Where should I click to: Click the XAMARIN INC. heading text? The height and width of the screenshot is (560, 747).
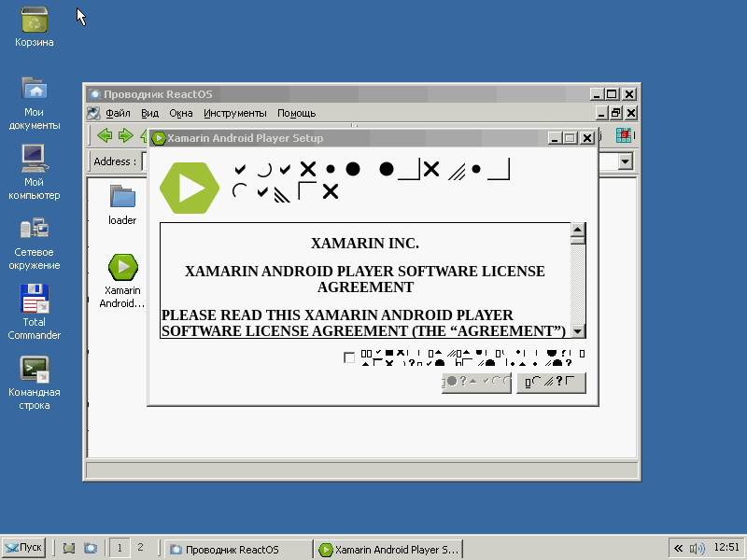(x=365, y=244)
